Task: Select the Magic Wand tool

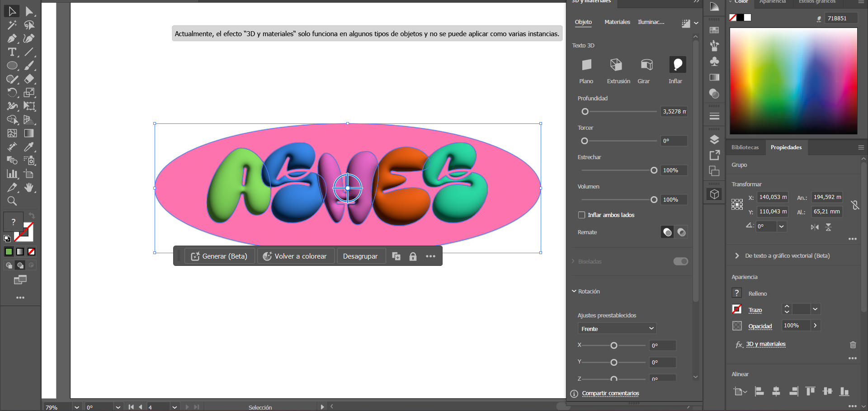Action: pos(12,25)
